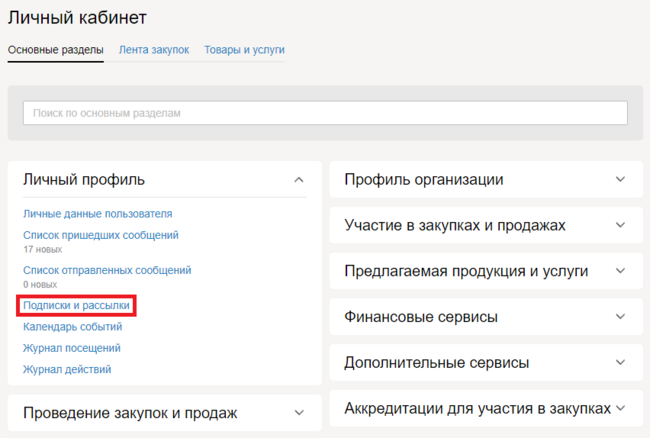Expand Аккредитации для участия в закупках

[620, 408]
